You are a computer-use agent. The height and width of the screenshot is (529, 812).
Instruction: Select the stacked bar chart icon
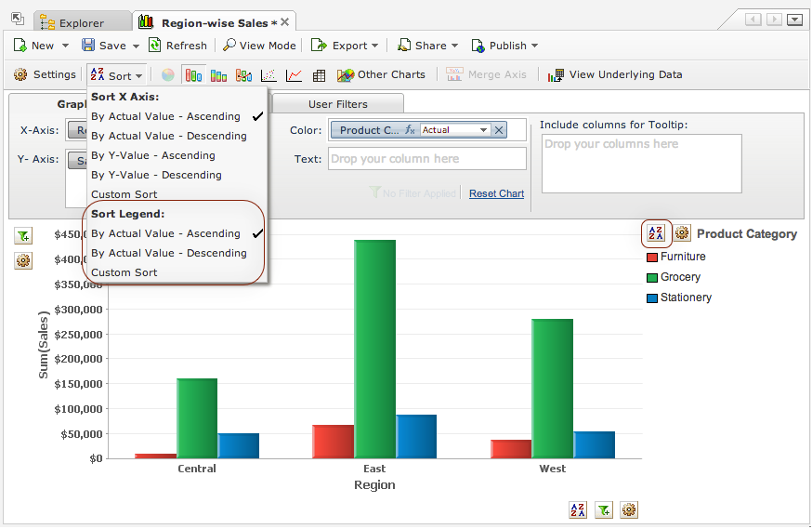(x=219, y=75)
